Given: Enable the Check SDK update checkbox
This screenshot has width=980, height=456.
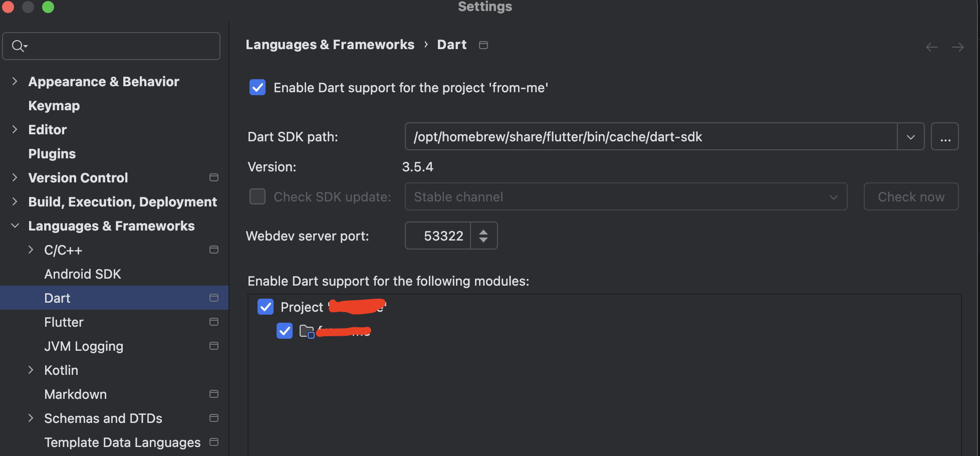Looking at the screenshot, I should tap(258, 196).
